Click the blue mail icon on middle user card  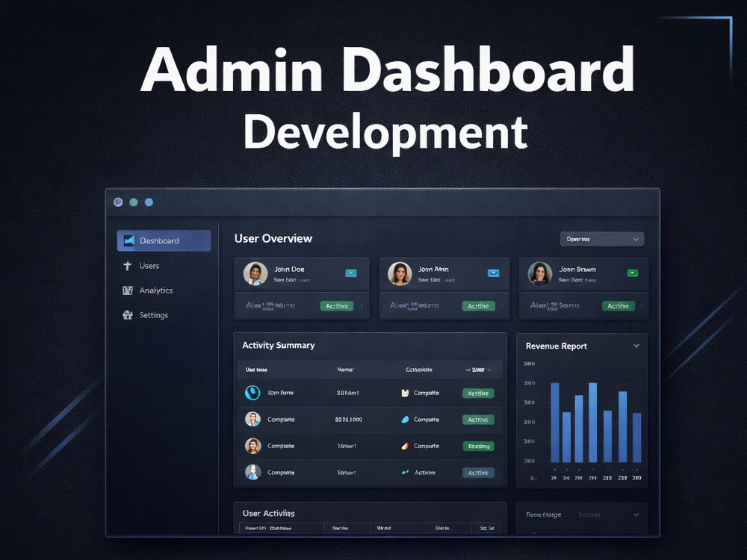(x=494, y=273)
